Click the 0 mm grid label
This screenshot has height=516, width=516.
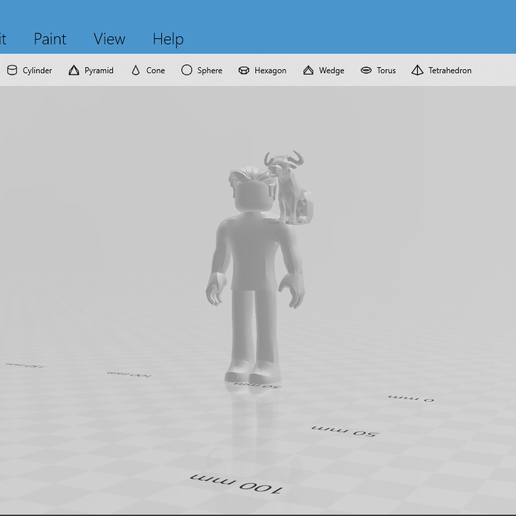[x=411, y=398]
